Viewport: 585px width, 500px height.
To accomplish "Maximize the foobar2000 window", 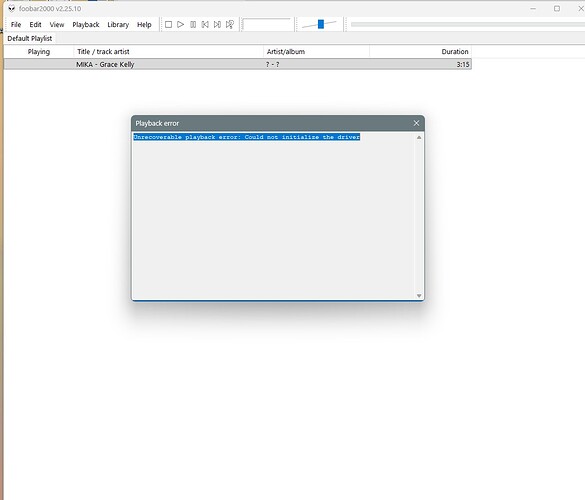I will click(557, 8).
